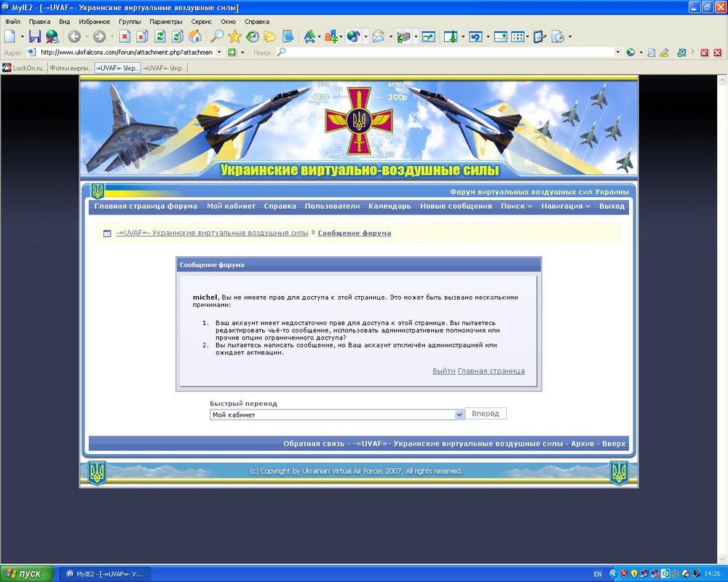728x582 pixels.
Task: Go to Home page via house icon
Action: [x=195, y=36]
